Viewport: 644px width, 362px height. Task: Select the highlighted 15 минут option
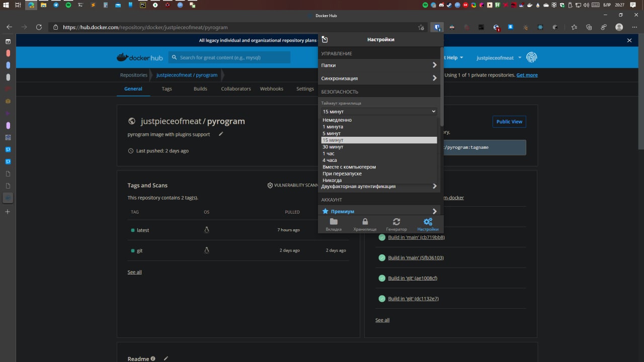pos(379,140)
